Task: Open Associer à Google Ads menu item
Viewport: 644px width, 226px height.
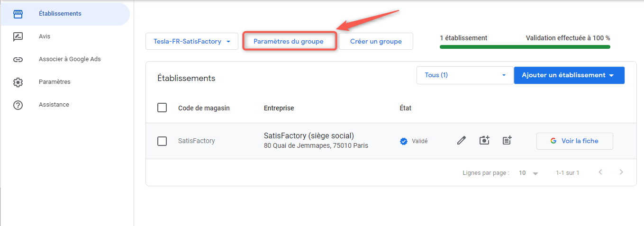Action: point(70,59)
